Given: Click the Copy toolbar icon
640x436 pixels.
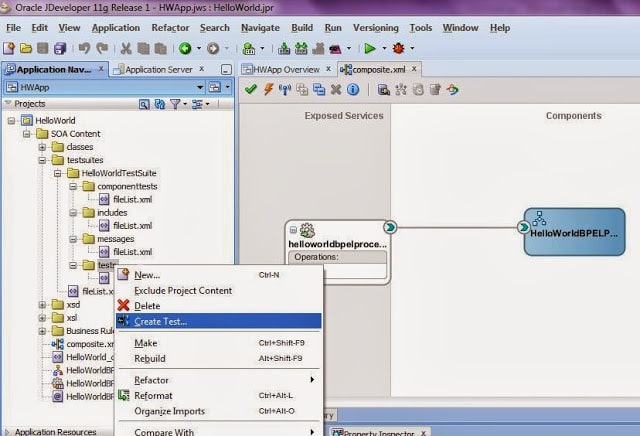Looking at the screenshot, I should pos(143,49).
